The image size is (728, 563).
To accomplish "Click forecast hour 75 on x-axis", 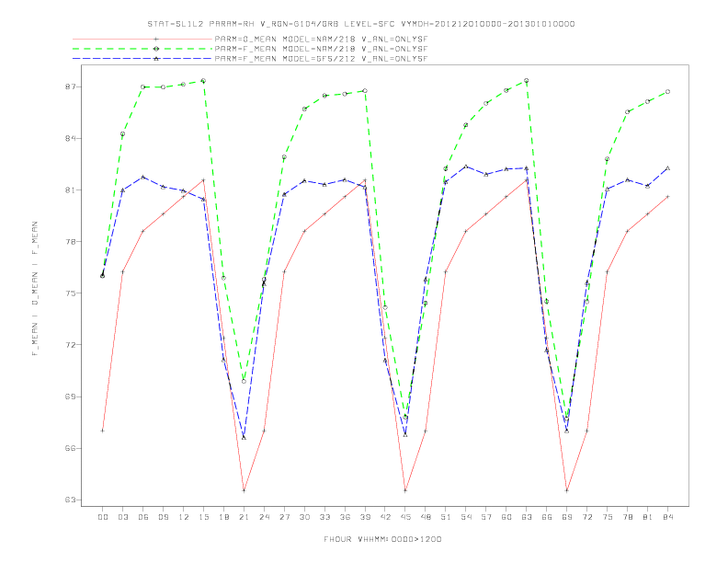I will pyautogui.click(x=608, y=517).
